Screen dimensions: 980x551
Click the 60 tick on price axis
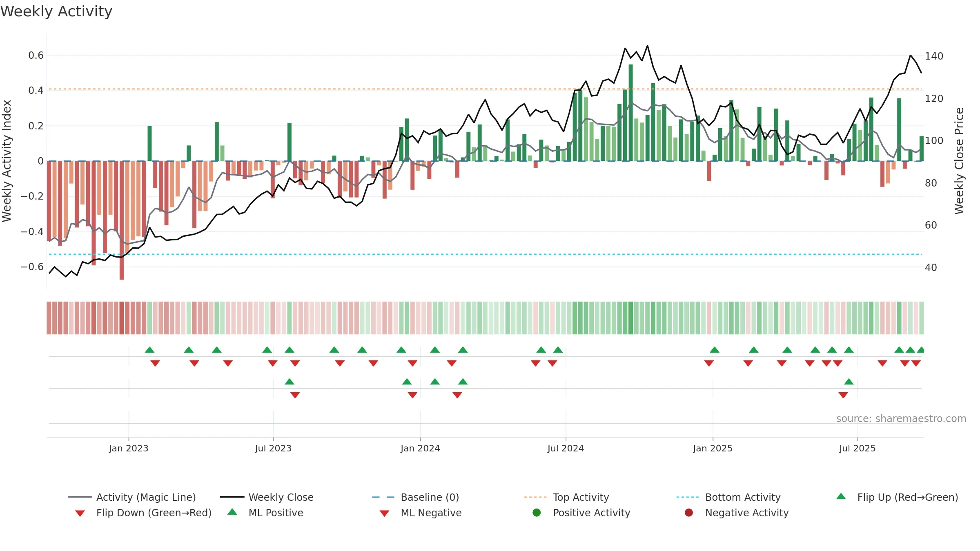[x=931, y=225]
